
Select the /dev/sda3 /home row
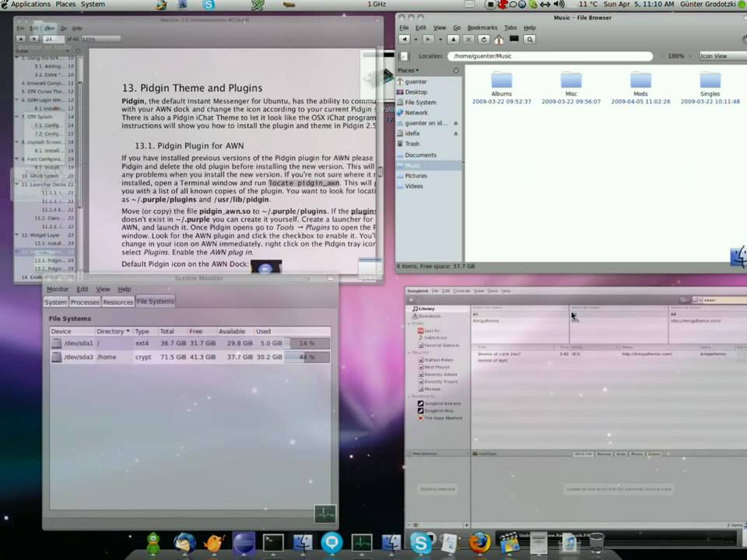(190, 357)
